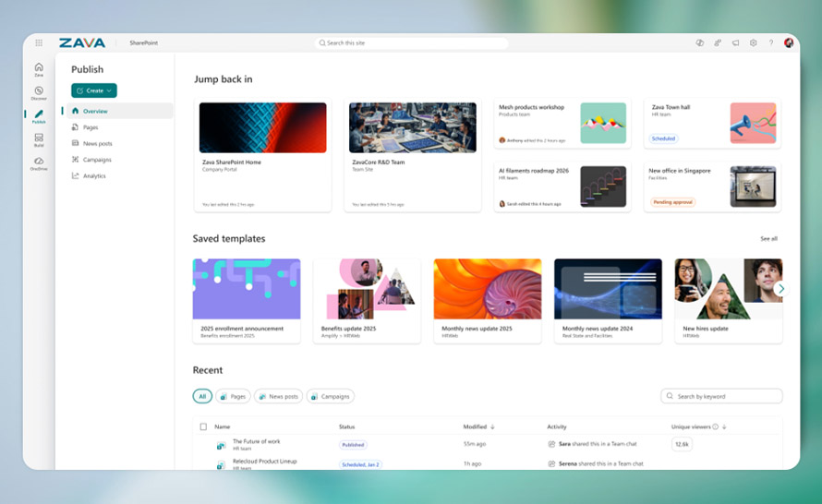The height and width of the screenshot is (504, 822).
Task: Open the user profile avatar
Action: tap(789, 42)
